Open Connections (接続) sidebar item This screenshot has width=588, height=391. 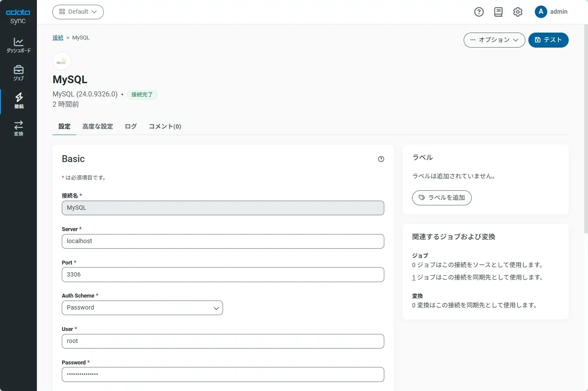coord(18,101)
